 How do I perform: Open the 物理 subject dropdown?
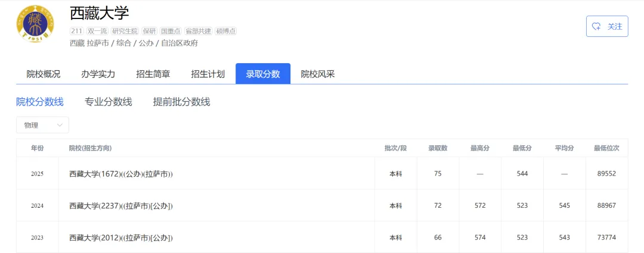[x=42, y=125]
